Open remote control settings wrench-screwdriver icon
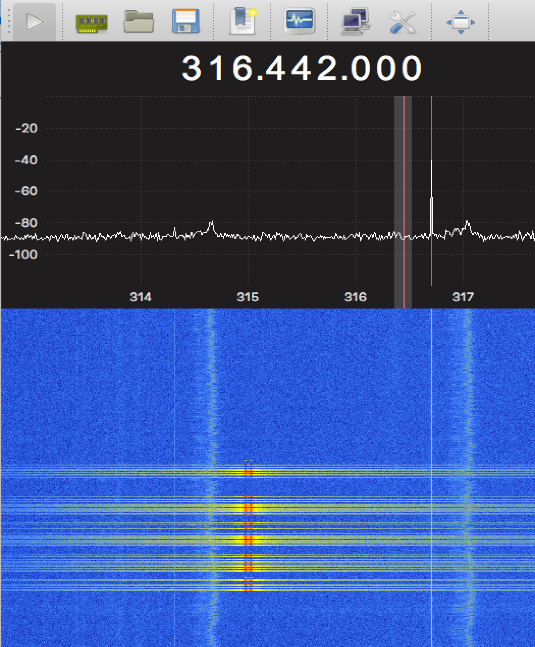The image size is (535, 647). 402,22
